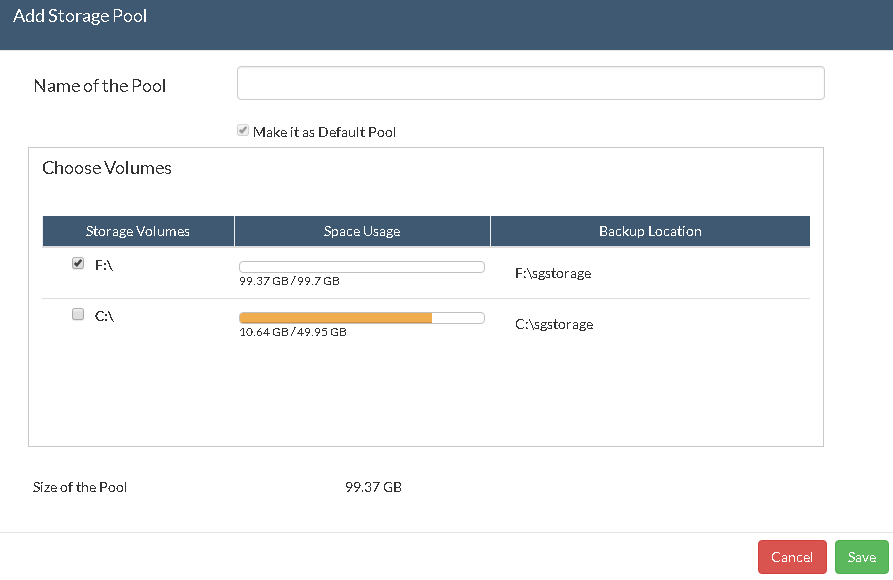Click the Name of the Pool input field
893x580 pixels.
click(530, 83)
